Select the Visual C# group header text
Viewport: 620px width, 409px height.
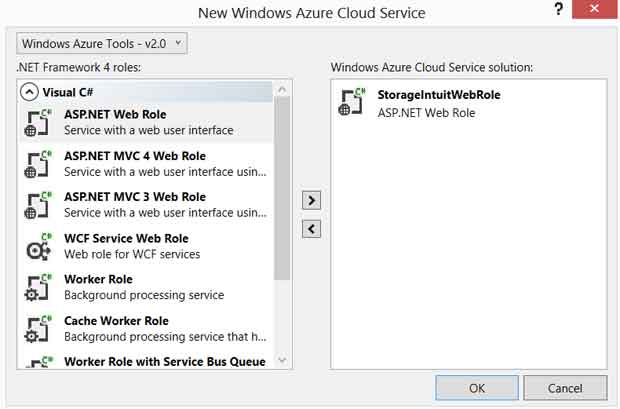68,92
